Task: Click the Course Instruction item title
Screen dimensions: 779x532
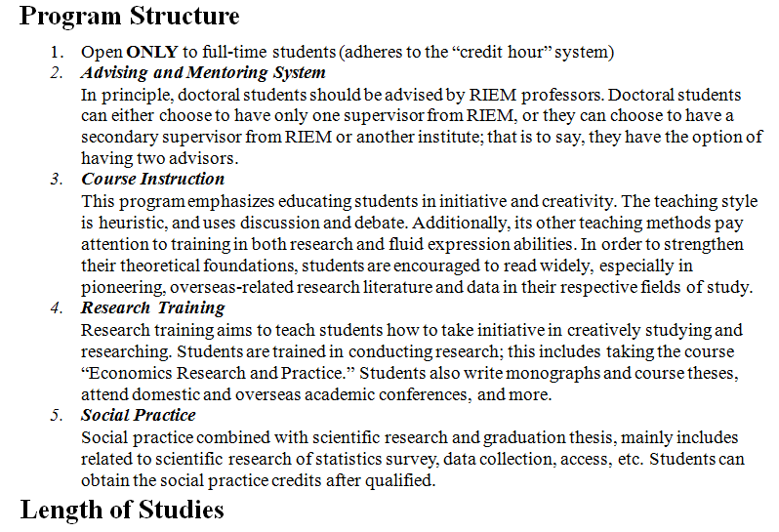Action: click(x=152, y=179)
